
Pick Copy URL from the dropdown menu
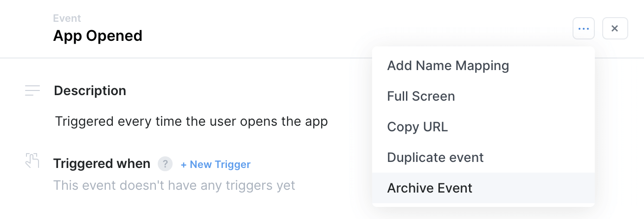(x=418, y=127)
